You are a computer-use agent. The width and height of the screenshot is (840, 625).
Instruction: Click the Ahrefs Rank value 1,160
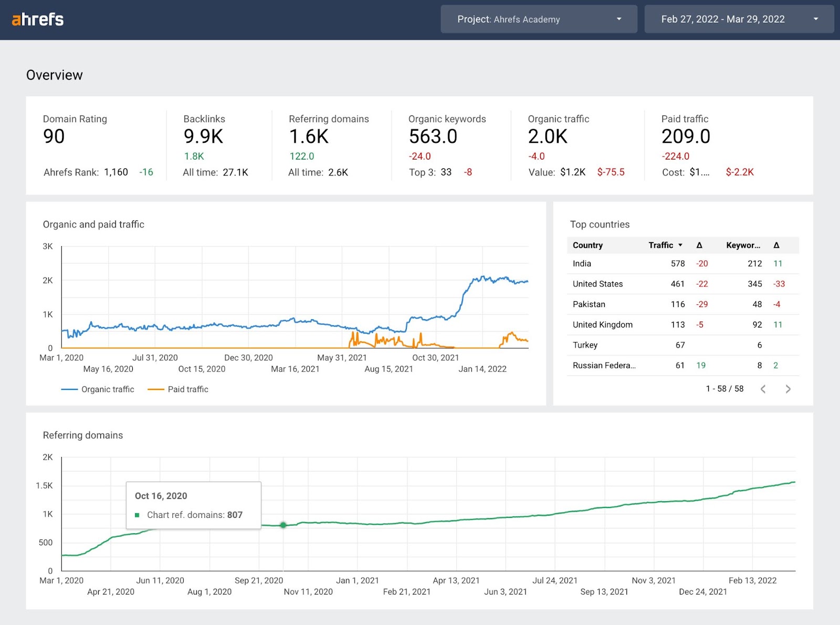[x=115, y=172]
